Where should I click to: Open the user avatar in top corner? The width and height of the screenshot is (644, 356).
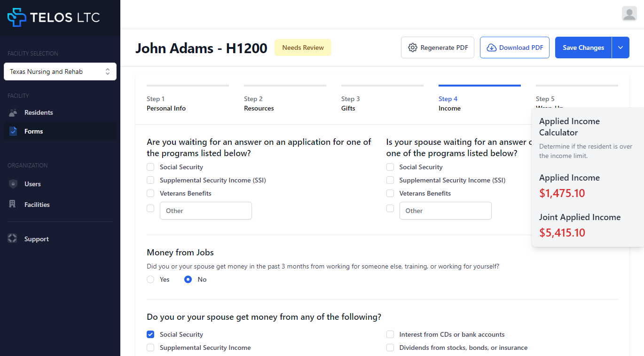point(629,14)
